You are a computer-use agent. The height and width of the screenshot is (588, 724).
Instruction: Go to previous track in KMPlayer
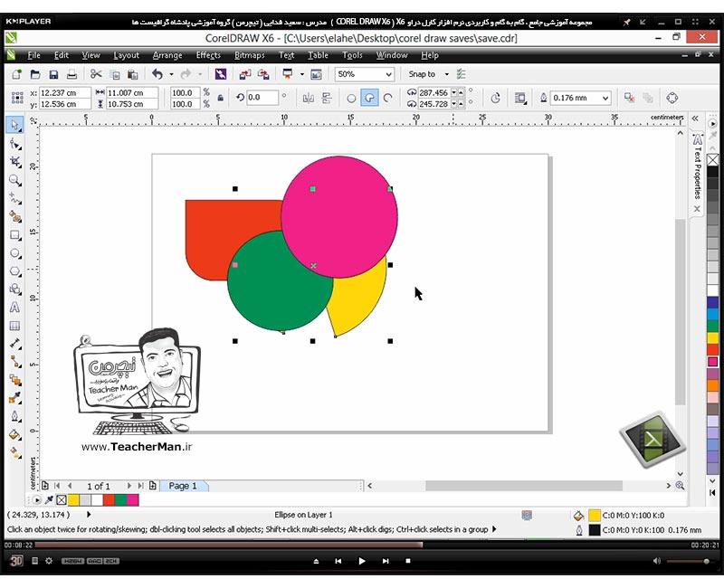click(x=338, y=561)
